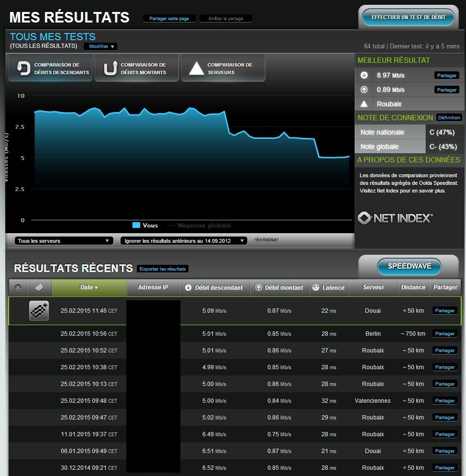466x476 pixels.
Task: Share the Berlin result with Partager
Action: tap(445, 334)
